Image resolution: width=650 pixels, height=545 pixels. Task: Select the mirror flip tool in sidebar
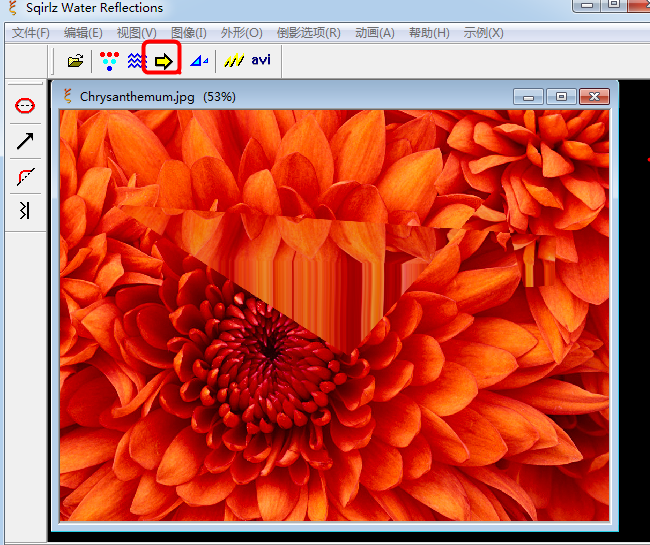pyautogui.click(x=24, y=211)
